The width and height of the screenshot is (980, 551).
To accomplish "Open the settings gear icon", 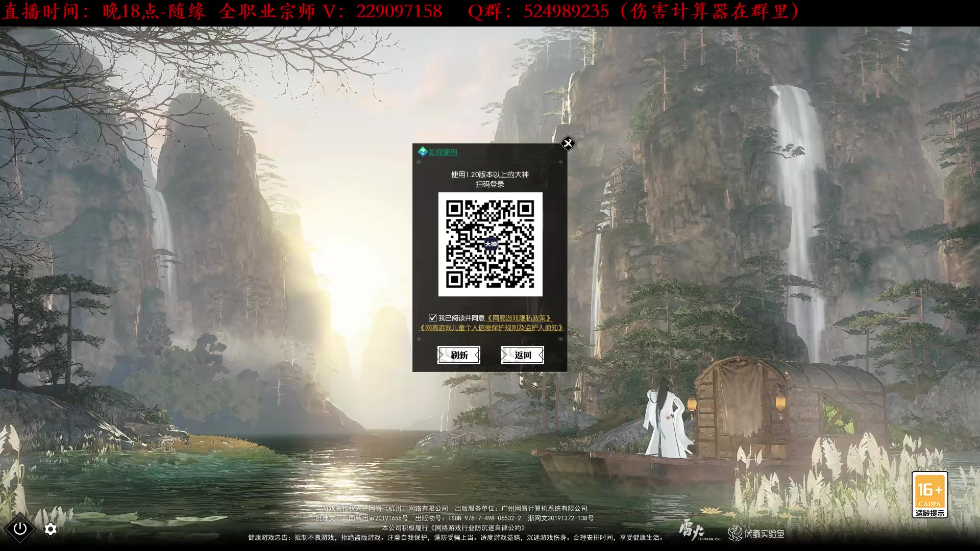I will point(51,530).
